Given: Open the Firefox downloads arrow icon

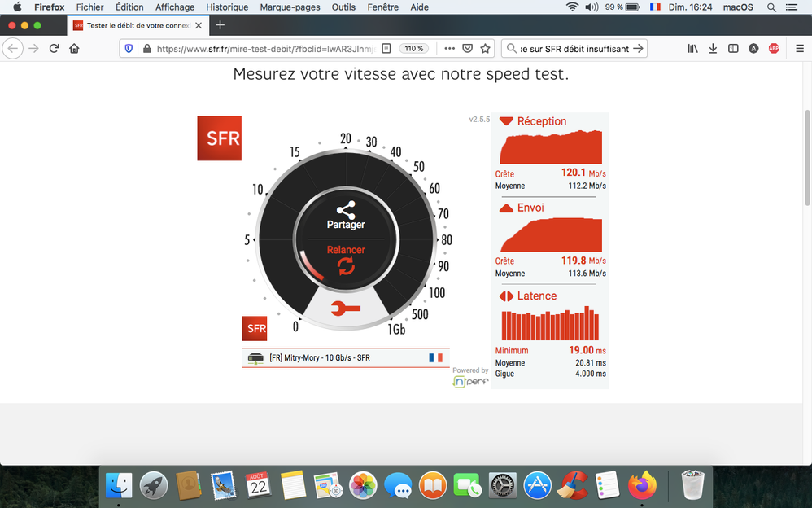Looking at the screenshot, I should pos(713,49).
